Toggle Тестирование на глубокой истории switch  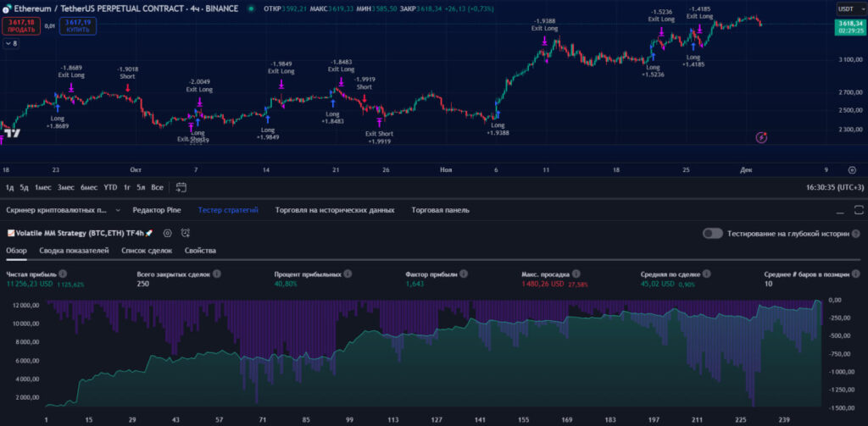(712, 234)
